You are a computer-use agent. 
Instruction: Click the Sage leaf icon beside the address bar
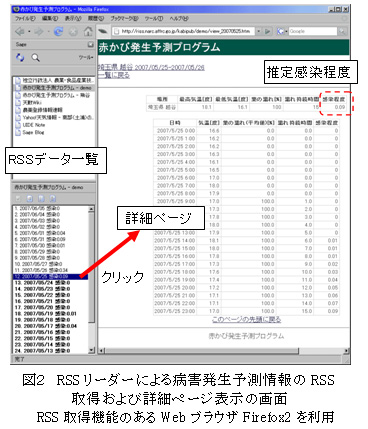[x=103, y=31]
